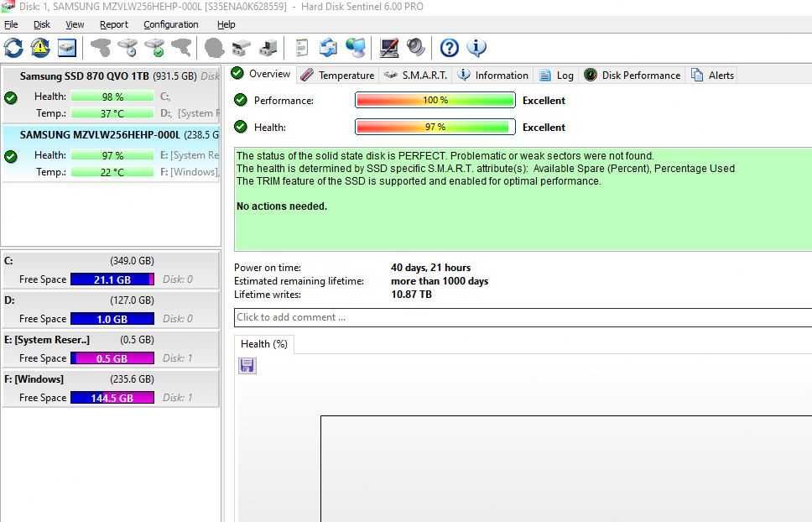Click the F: free space 144.5 GB bar
Image resolution: width=812 pixels, height=522 pixels.
112,398
